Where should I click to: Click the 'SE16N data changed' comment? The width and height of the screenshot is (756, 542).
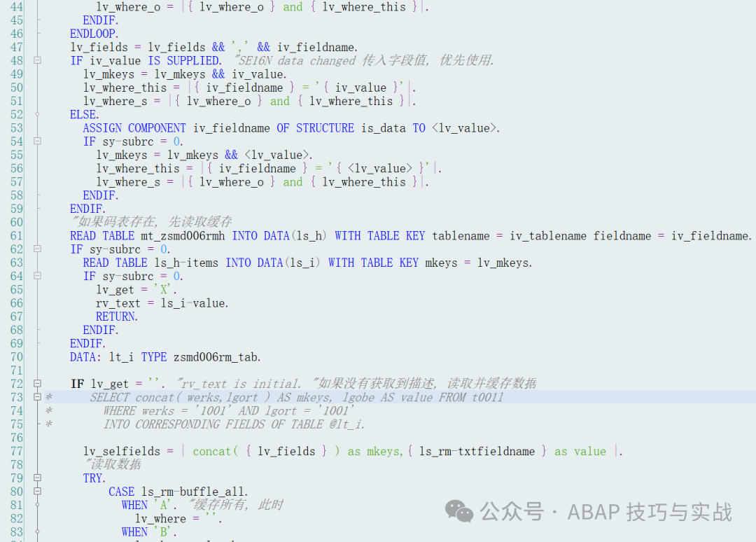tap(363, 60)
